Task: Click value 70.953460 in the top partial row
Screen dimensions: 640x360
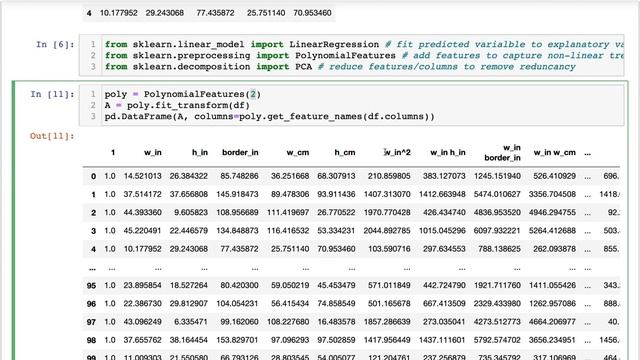Action: [312, 13]
